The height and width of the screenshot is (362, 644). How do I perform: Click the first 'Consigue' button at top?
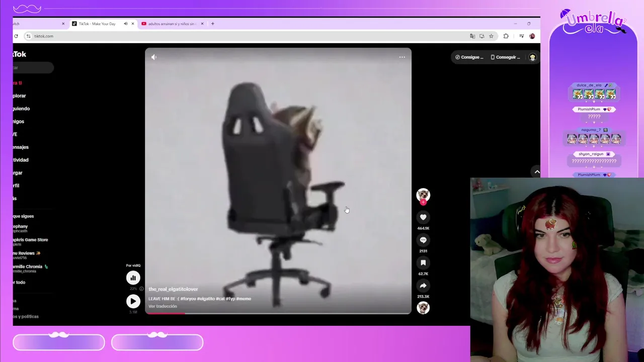click(x=469, y=57)
